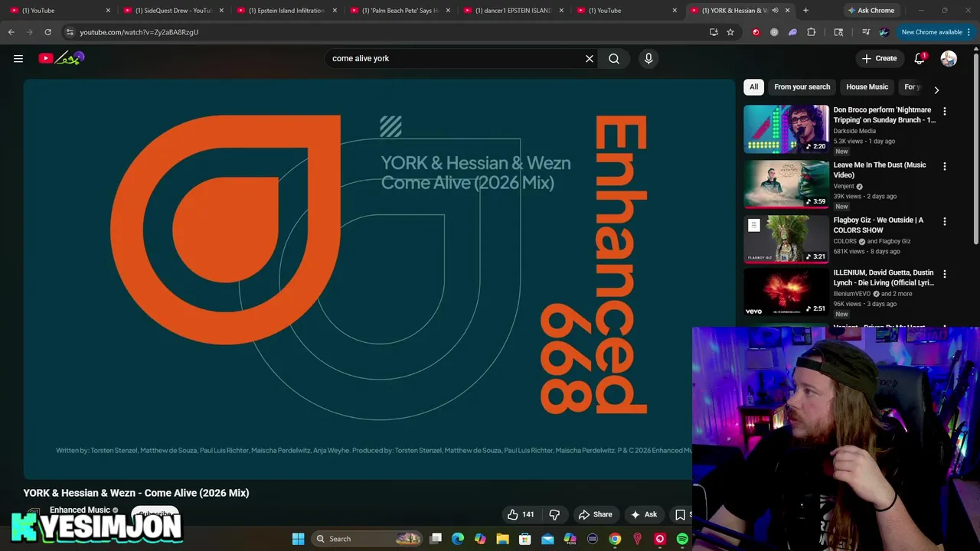The height and width of the screenshot is (551, 980).
Task: Open the Enhanced Music channel link
Action: click(80, 510)
